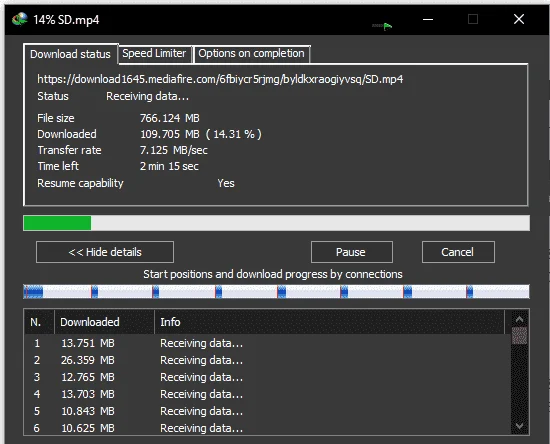Select connection row with 12.765 MB

coord(267,377)
